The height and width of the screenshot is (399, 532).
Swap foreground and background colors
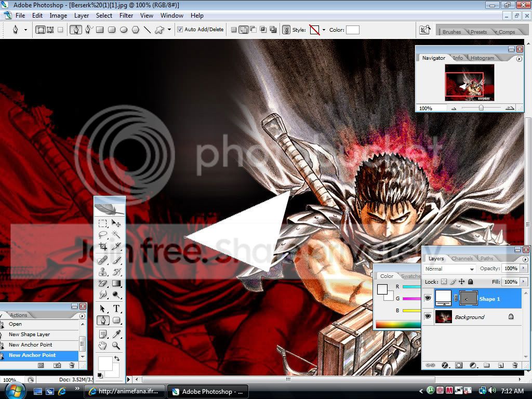pos(117,358)
